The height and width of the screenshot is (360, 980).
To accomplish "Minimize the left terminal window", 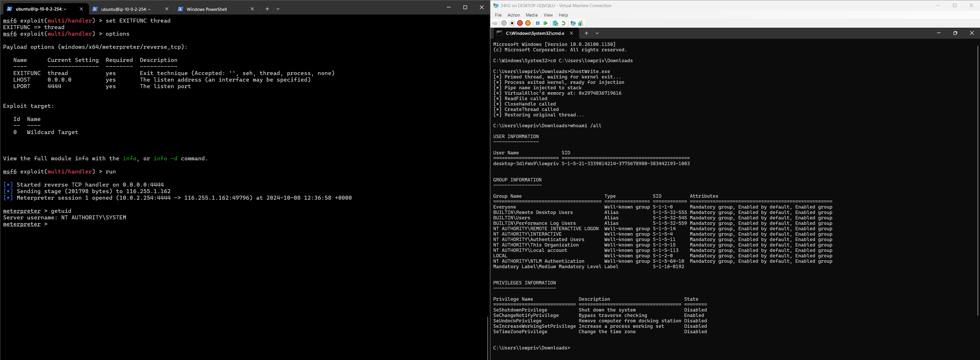I will (449, 7).
